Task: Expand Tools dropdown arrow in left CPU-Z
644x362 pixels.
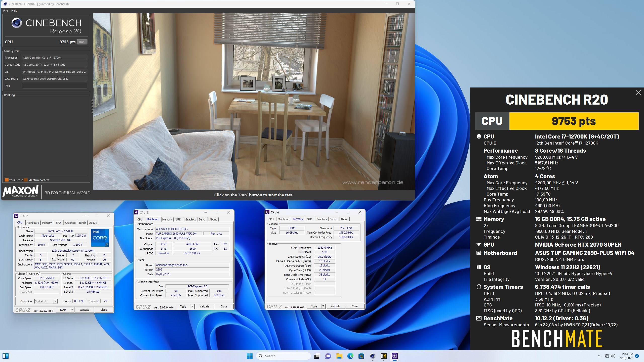Action: [72, 310]
